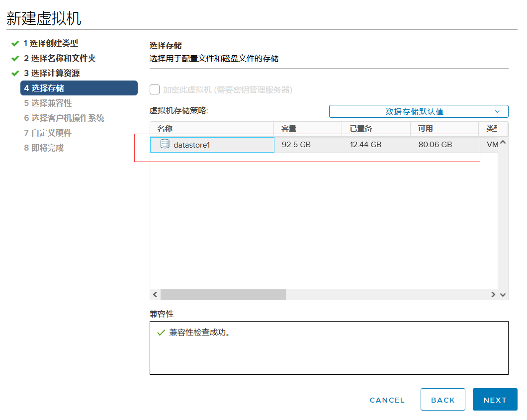The width and height of the screenshot is (527, 420).
Task: Click the table scroll down arrow
Action: (x=503, y=295)
